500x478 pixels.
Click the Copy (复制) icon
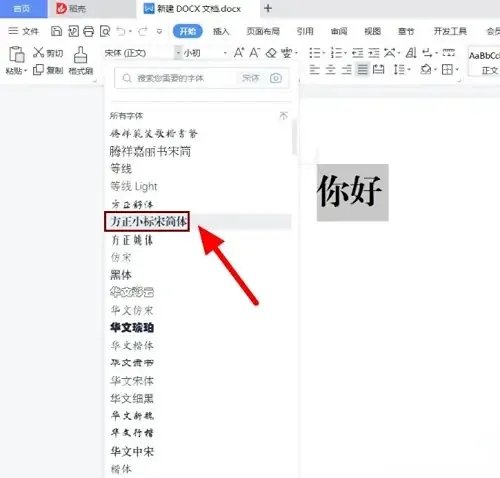(x=38, y=70)
